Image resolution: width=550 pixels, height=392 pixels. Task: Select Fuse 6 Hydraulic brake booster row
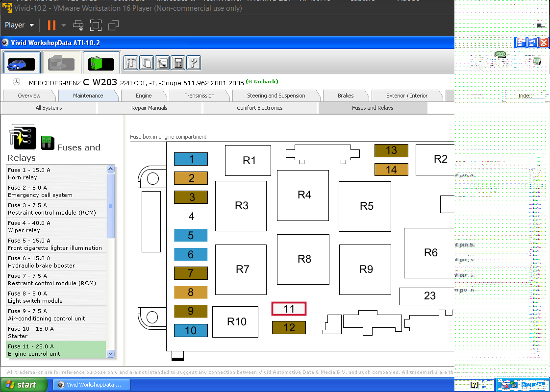pyautogui.click(x=56, y=262)
